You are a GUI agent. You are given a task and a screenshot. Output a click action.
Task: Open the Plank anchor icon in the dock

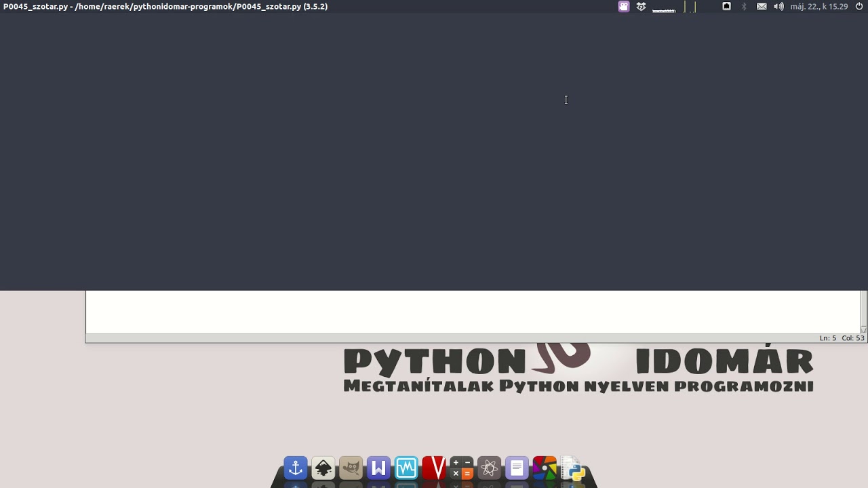click(x=296, y=468)
